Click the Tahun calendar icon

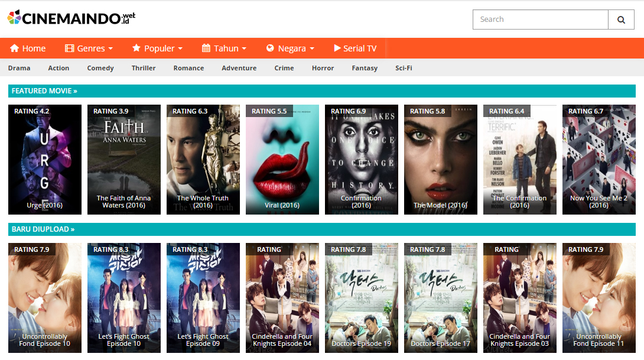(206, 48)
